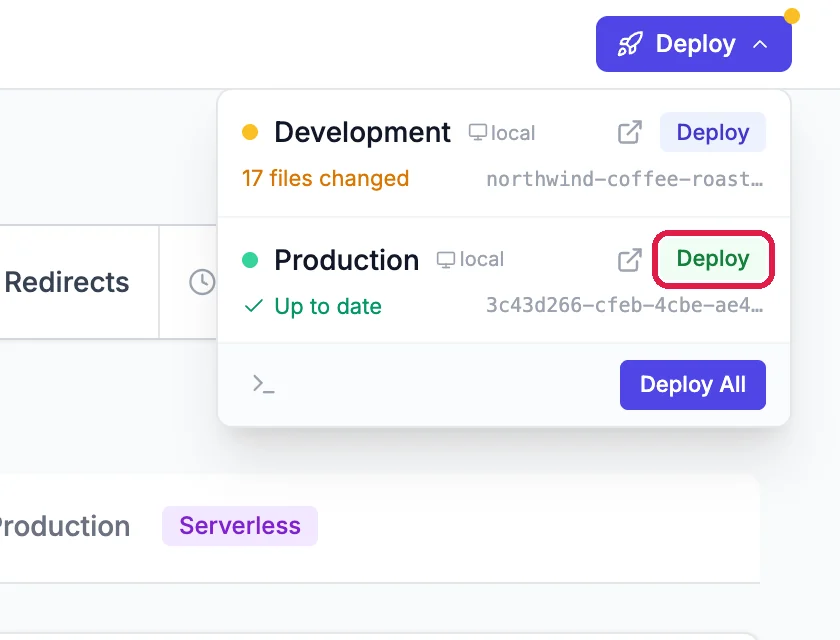Screen dimensions: 840x640
Task: Click the green checkmark beside Up to date
Action: tap(253, 306)
